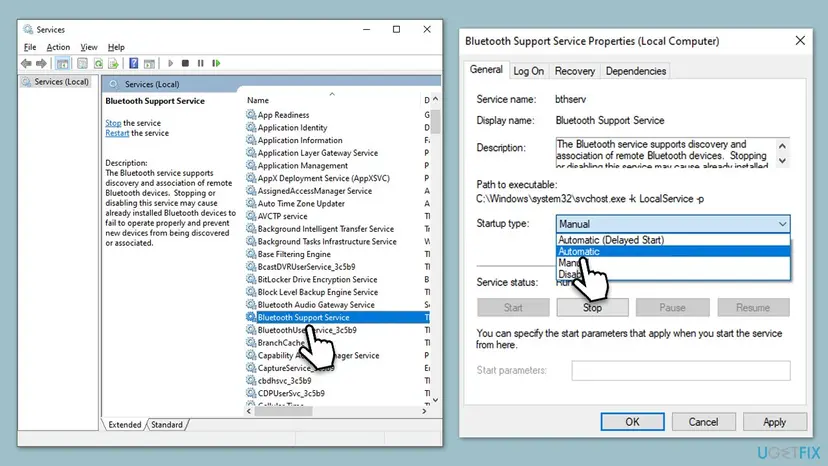
Task: Click services list vertical scrollbar up arrow
Action: point(435,99)
